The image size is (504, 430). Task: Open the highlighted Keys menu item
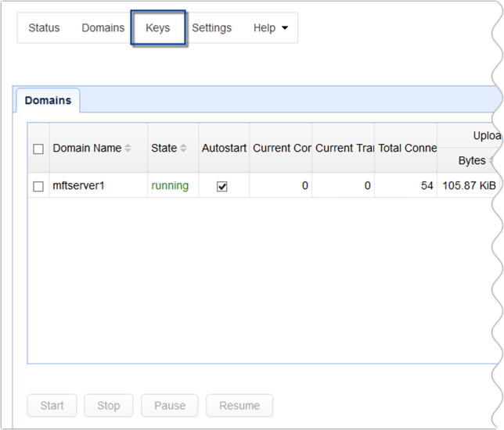[x=158, y=28]
